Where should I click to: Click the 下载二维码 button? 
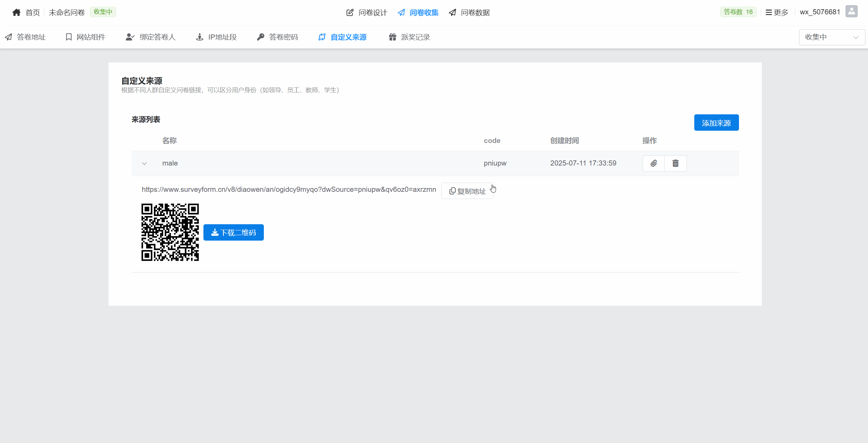(233, 233)
